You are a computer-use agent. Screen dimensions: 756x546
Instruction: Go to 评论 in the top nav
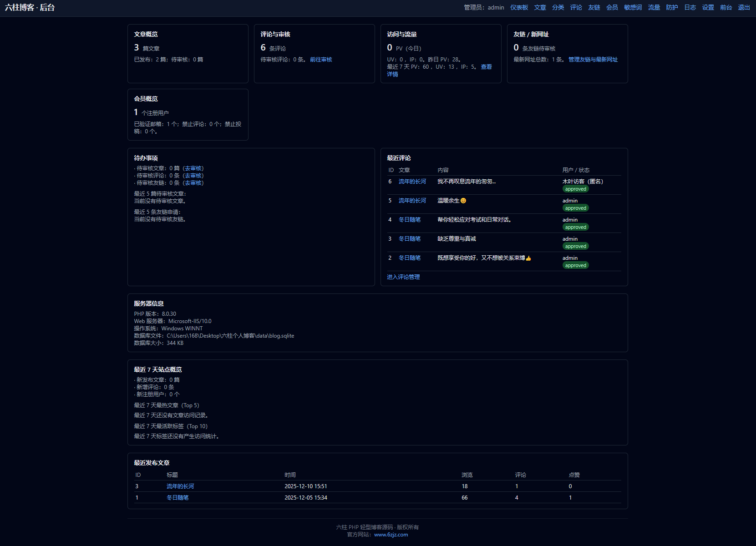point(576,7)
